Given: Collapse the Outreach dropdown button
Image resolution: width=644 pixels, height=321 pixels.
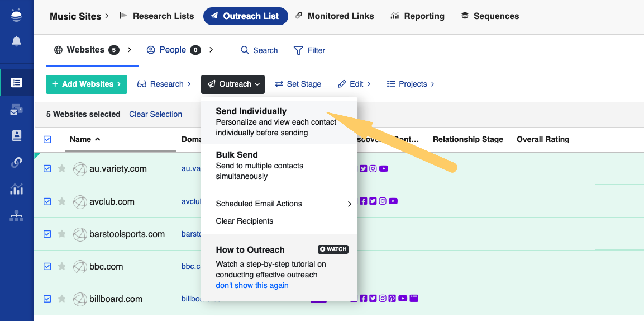Looking at the screenshot, I should coord(233,84).
